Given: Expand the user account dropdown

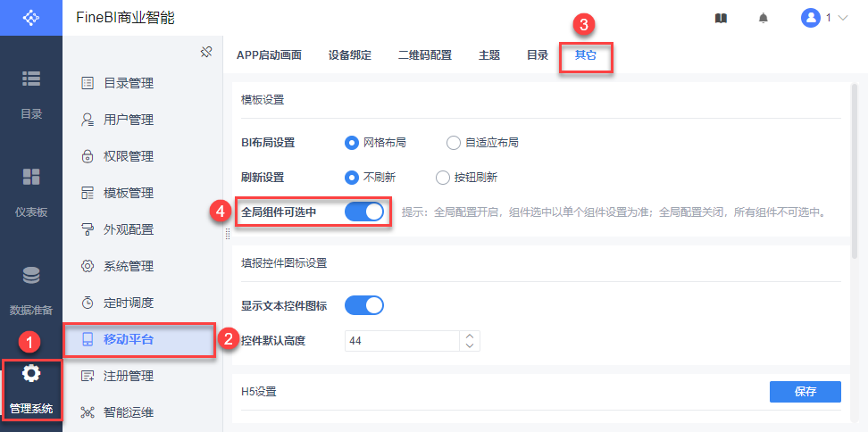Looking at the screenshot, I should (825, 18).
